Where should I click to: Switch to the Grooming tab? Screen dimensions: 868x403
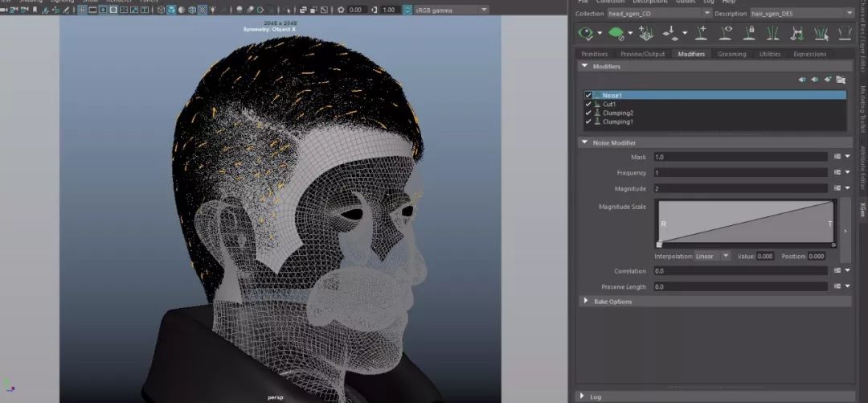point(732,54)
